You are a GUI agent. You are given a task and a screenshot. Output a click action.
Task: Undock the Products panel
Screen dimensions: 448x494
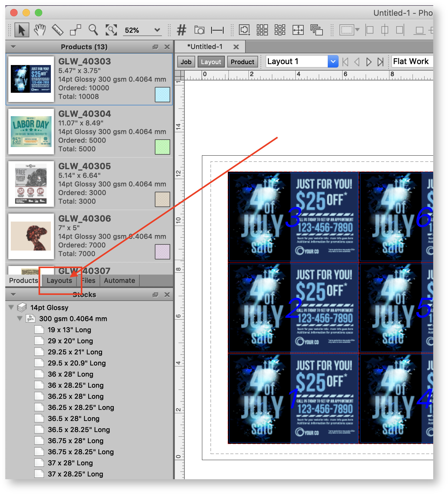coord(155,47)
